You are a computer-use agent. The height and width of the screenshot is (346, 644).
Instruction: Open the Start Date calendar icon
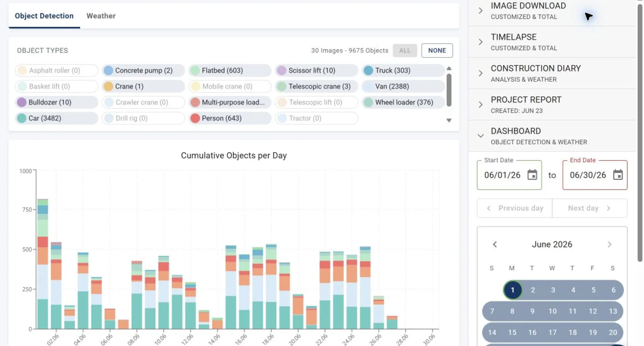(532, 175)
